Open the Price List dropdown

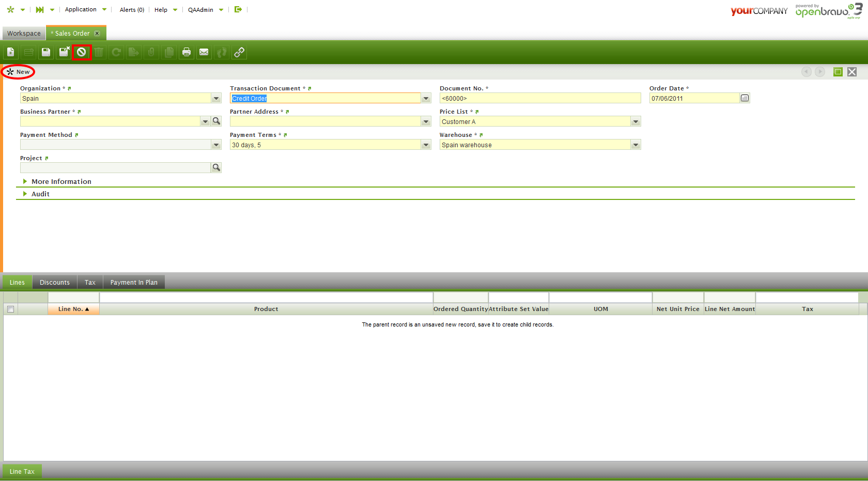coord(636,121)
